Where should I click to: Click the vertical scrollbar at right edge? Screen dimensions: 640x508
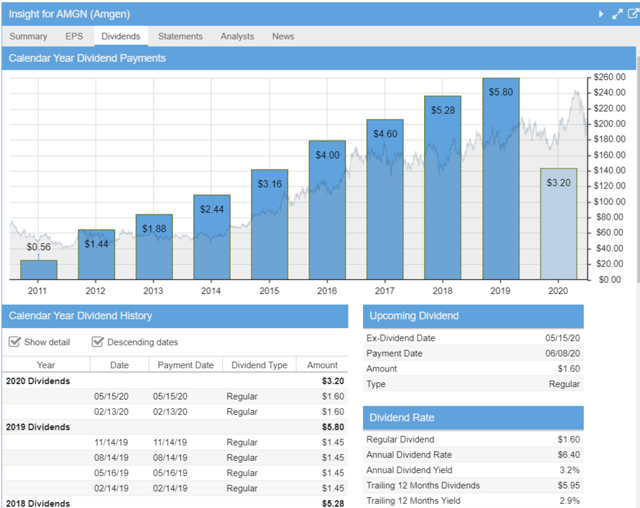click(638, 169)
